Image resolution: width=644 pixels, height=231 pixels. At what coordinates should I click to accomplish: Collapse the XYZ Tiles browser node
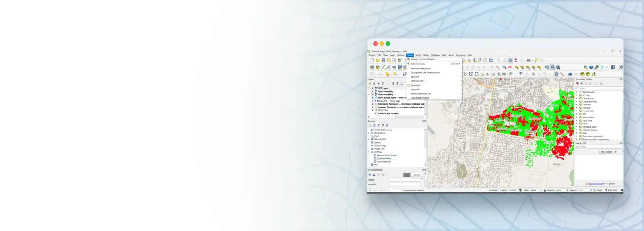click(x=369, y=152)
